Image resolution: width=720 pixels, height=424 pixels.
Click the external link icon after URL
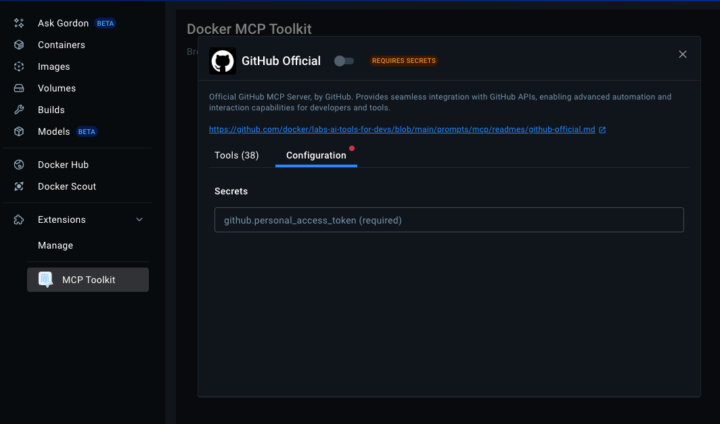tap(602, 130)
